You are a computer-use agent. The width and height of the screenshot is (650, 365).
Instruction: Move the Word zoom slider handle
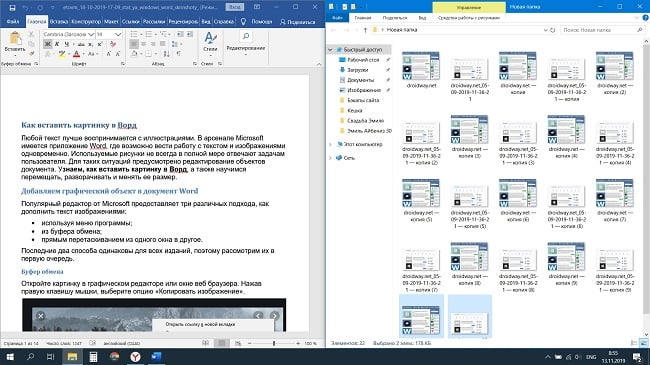click(274, 343)
